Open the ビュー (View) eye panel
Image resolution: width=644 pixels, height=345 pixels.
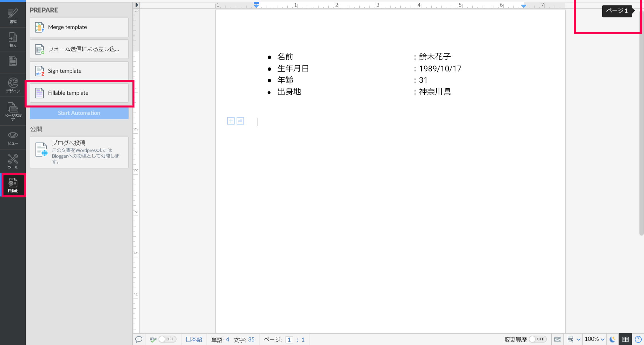[13, 138]
